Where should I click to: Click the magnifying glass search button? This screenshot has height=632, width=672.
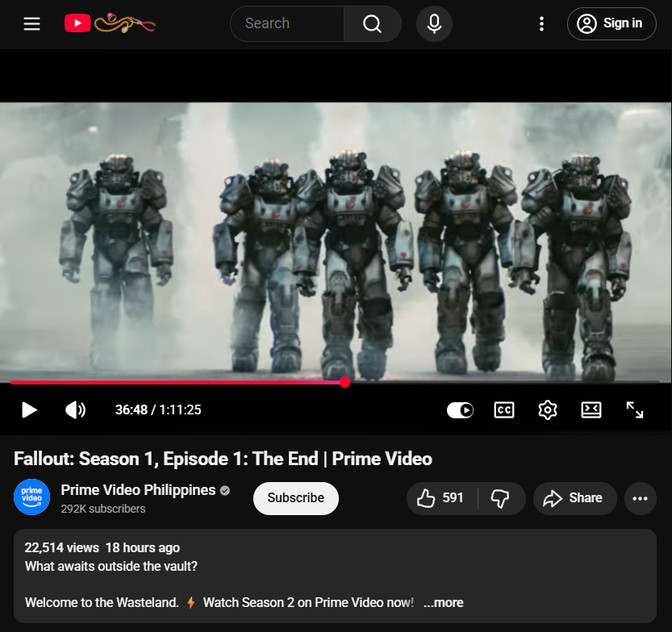373,23
